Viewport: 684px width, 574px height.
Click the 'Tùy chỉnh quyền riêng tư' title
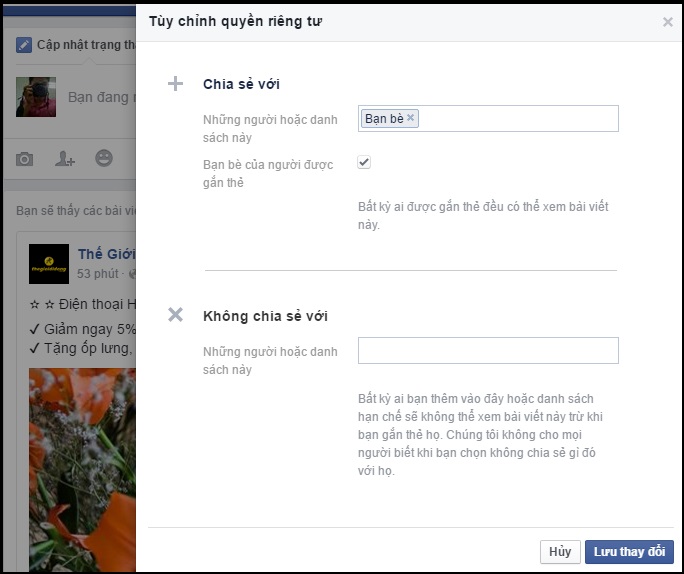[236, 21]
